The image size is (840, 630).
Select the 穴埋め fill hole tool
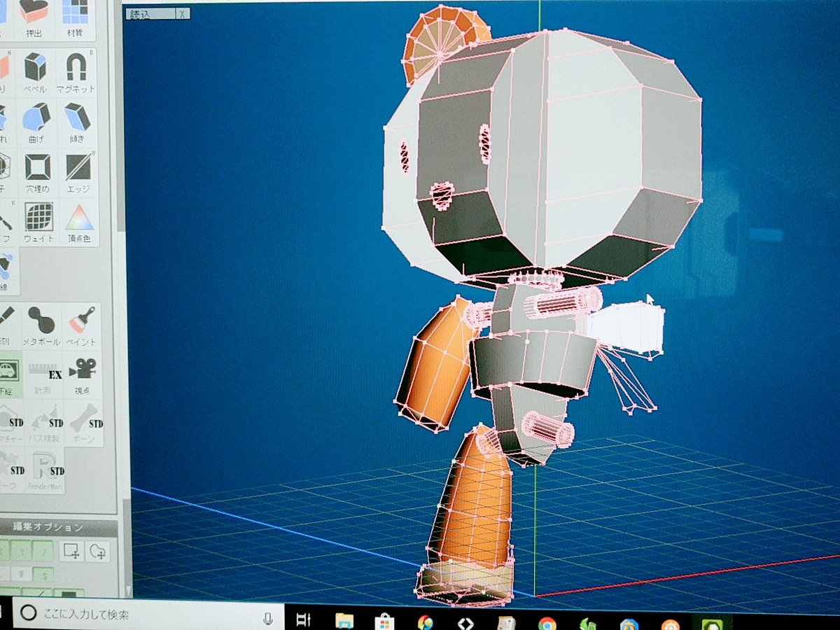[x=38, y=172]
